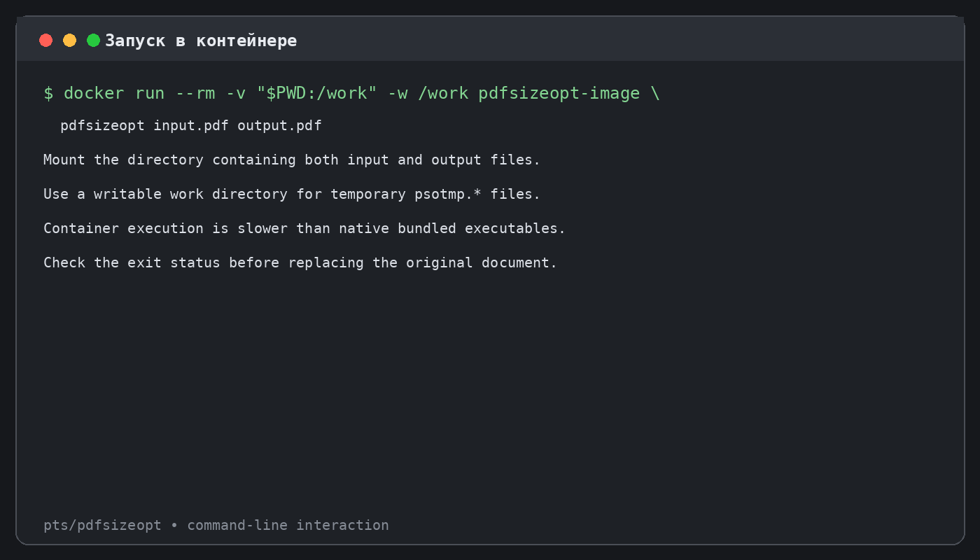Select the window title 'Запуск в контейнере'

(201, 41)
